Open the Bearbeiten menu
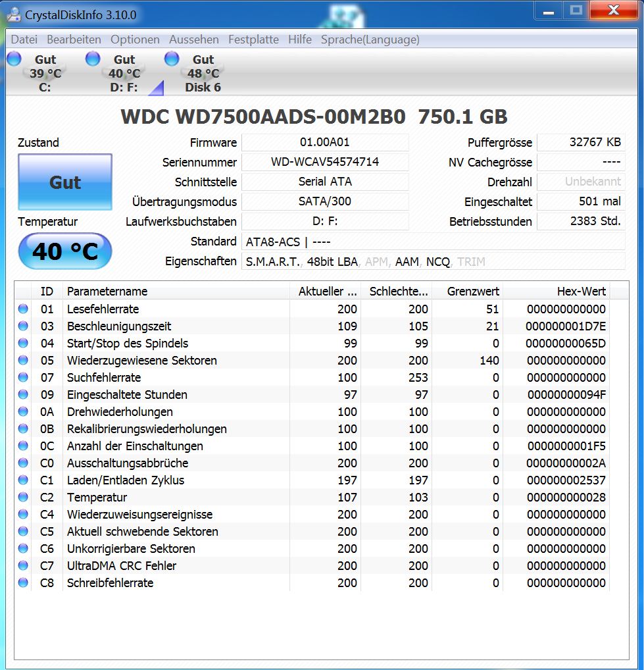The width and height of the screenshot is (644, 670). point(74,39)
